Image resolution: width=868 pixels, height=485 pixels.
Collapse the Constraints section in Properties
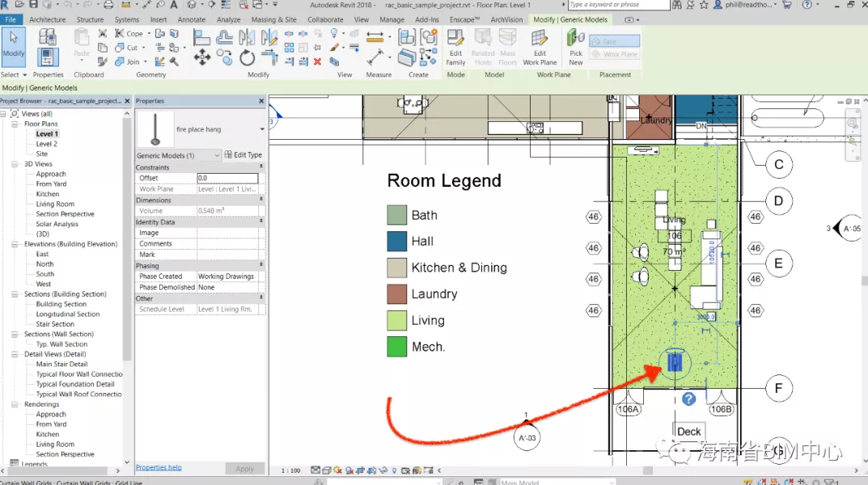260,167
